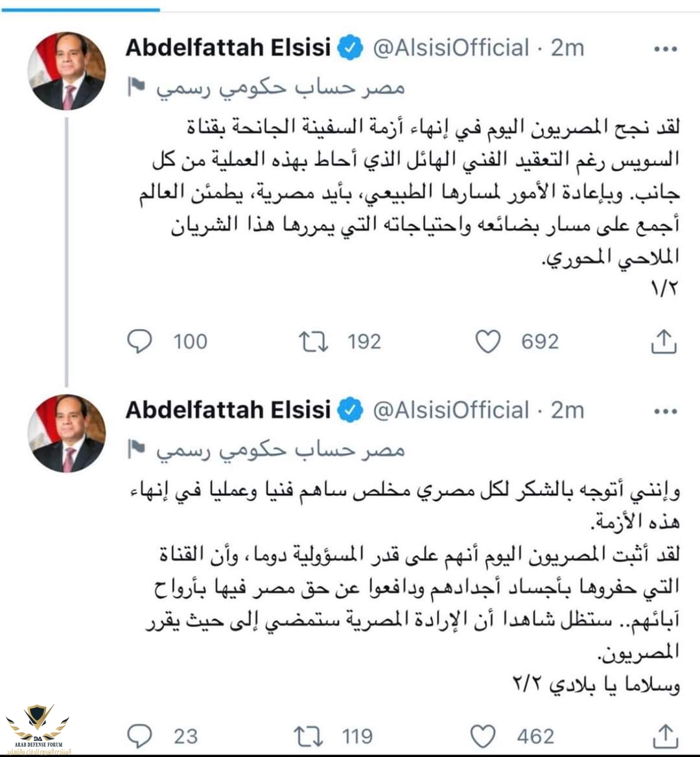Open the more options menu on second tweet
This screenshot has height=757, width=700.
pyautogui.click(x=666, y=412)
